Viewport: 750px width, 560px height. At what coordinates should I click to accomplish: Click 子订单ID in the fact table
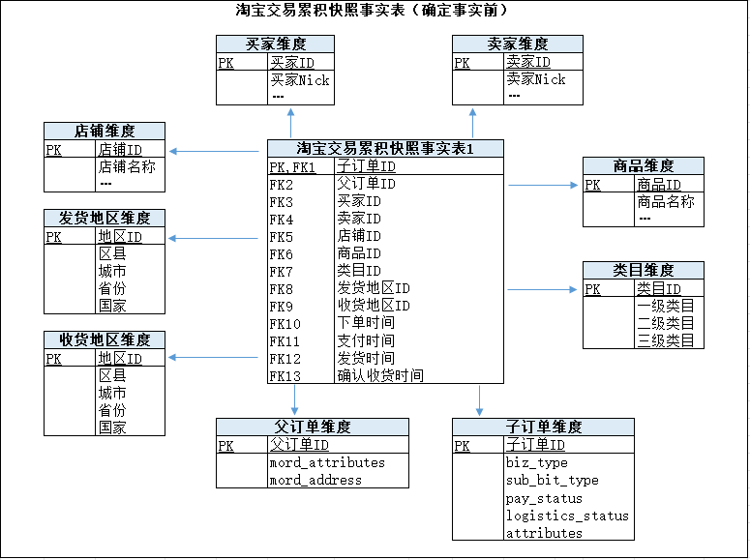[367, 166]
